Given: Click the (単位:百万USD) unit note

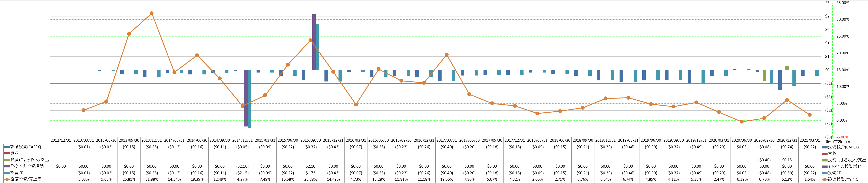Looking at the screenshot, I should coord(837,142).
